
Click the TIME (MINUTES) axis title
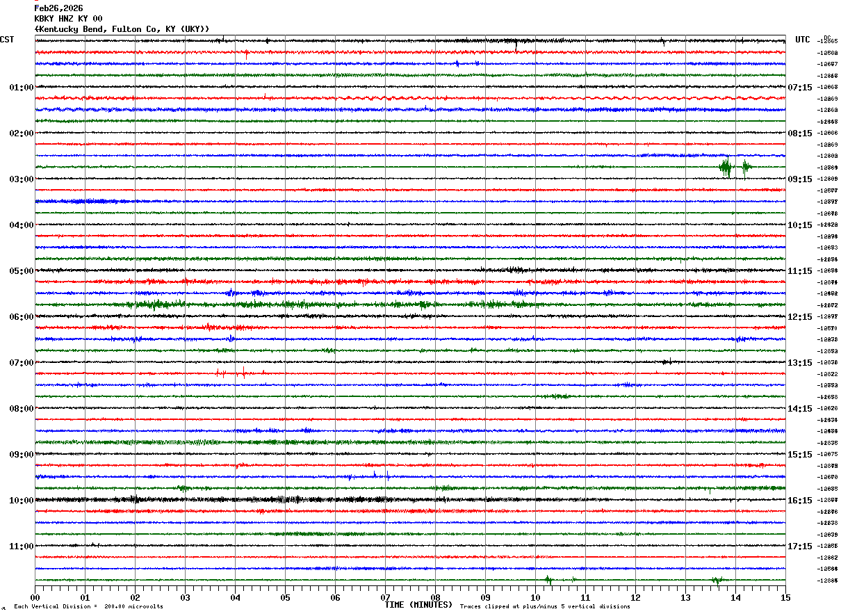coord(418,605)
